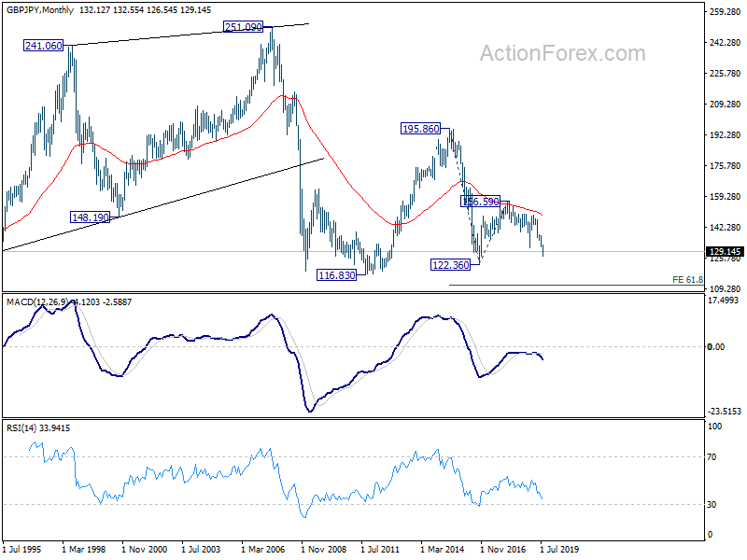Click the 1 Jul 2011 date label

[380, 549]
